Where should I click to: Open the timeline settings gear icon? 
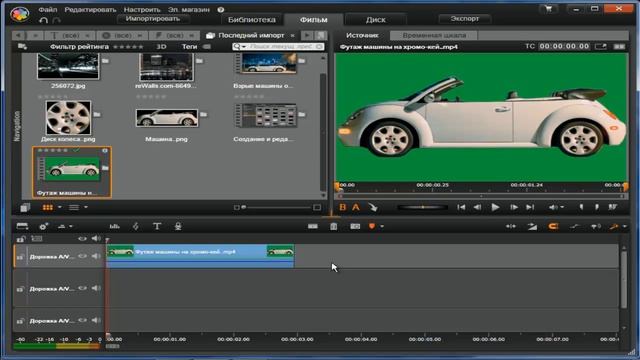43,227
